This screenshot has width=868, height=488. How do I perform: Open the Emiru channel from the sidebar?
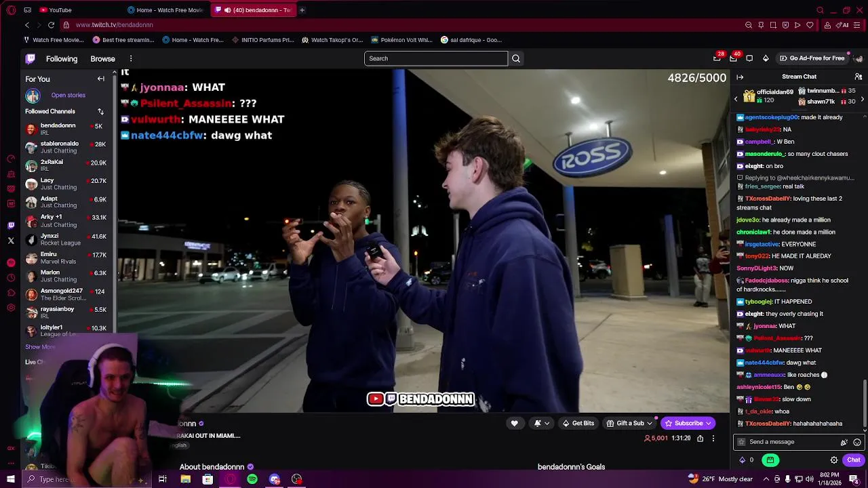tap(66, 258)
